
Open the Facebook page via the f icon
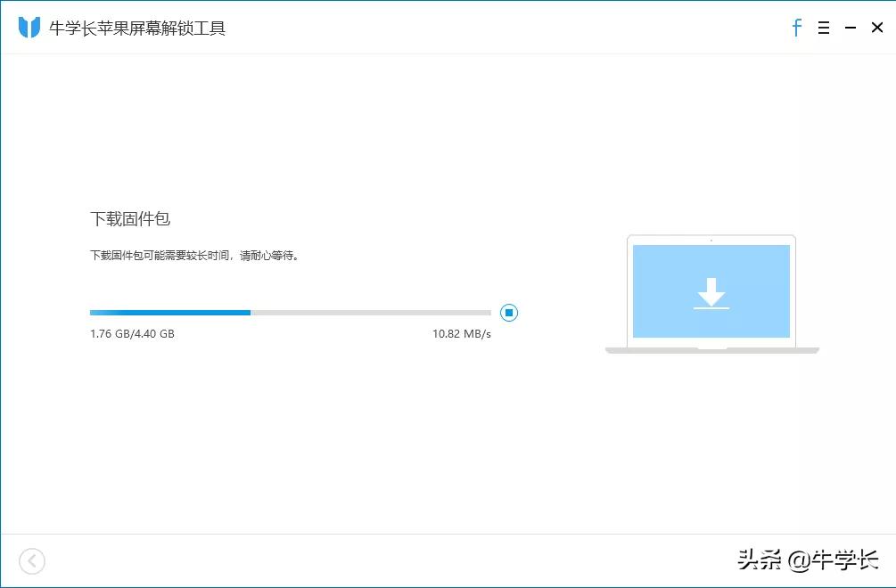click(x=796, y=28)
